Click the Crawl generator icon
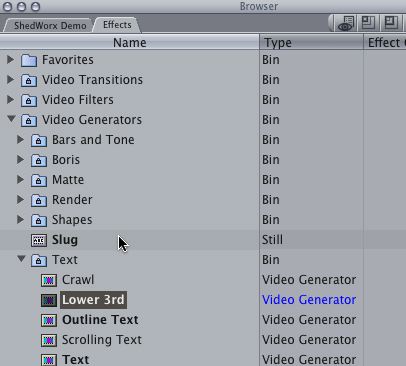This screenshot has height=366, width=406. coord(49,280)
